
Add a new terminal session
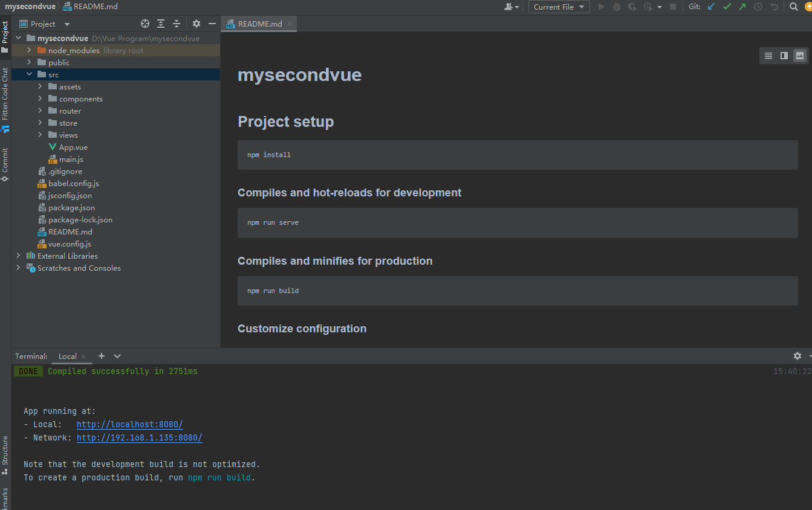pyautogui.click(x=102, y=356)
